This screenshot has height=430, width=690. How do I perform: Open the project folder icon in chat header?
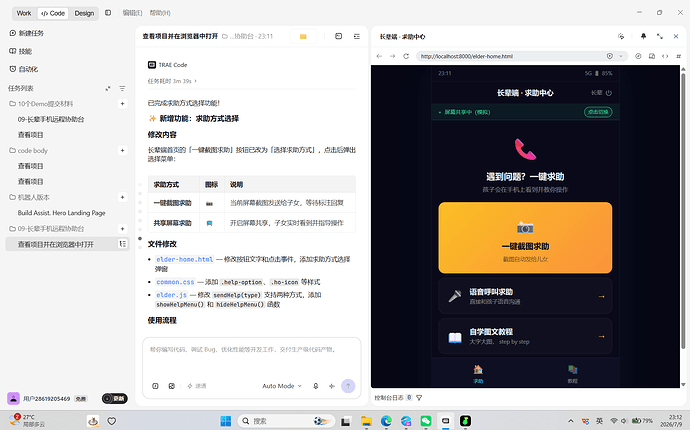pyautogui.click(x=303, y=37)
